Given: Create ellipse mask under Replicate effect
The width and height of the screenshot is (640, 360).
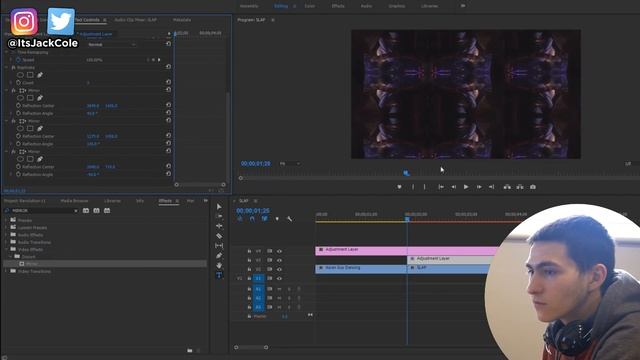Looking at the screenshot, I should (20, 75).
